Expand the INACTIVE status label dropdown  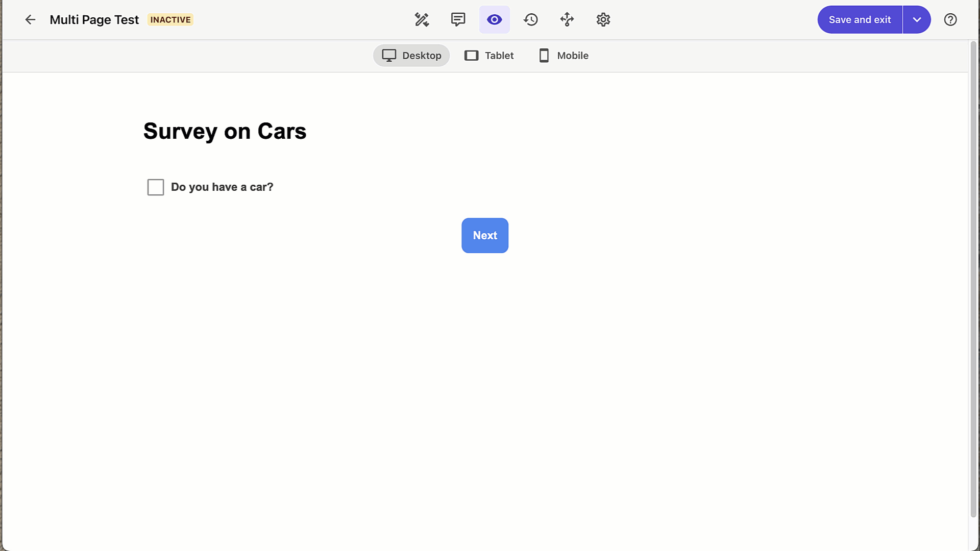tap(170, 19)
